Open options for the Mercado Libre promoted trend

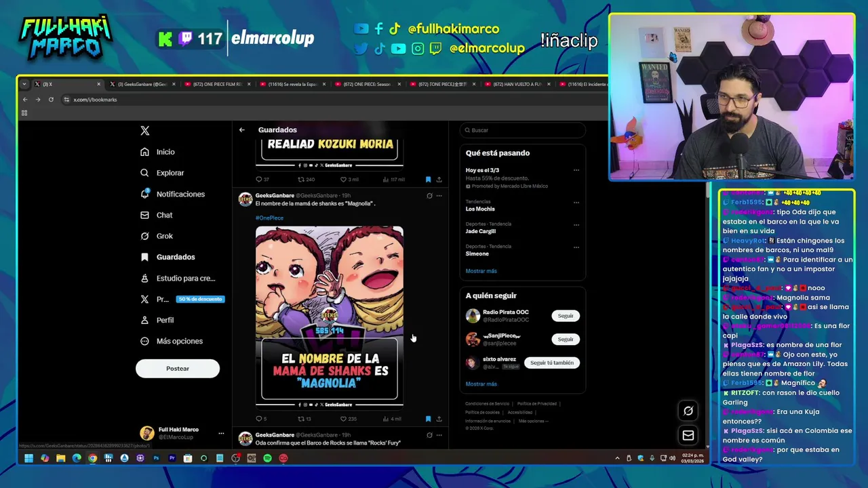(x=576, y=170)
